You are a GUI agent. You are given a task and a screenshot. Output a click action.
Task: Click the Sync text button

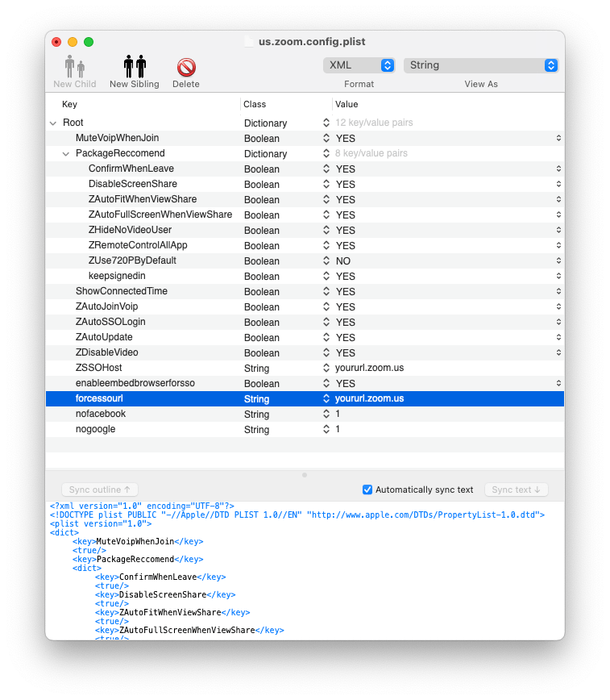517,490
